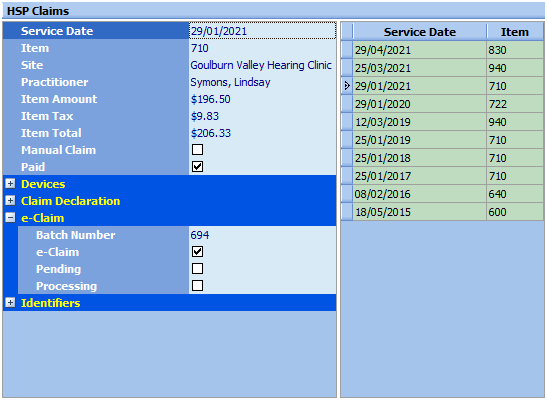Click the Batch Number label
Screen dimensions: 547x400
(x=75, y=235)
